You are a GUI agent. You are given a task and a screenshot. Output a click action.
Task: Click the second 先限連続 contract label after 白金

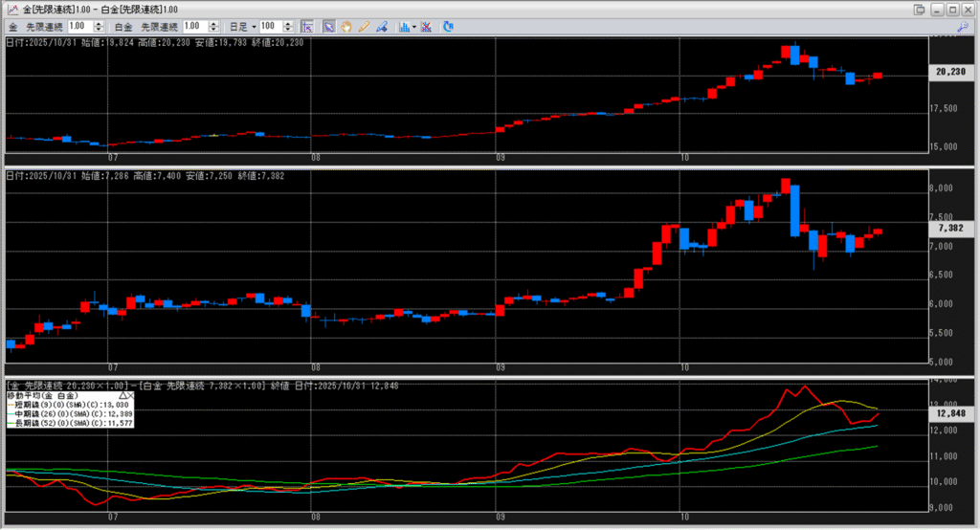(x=158, y=26)
